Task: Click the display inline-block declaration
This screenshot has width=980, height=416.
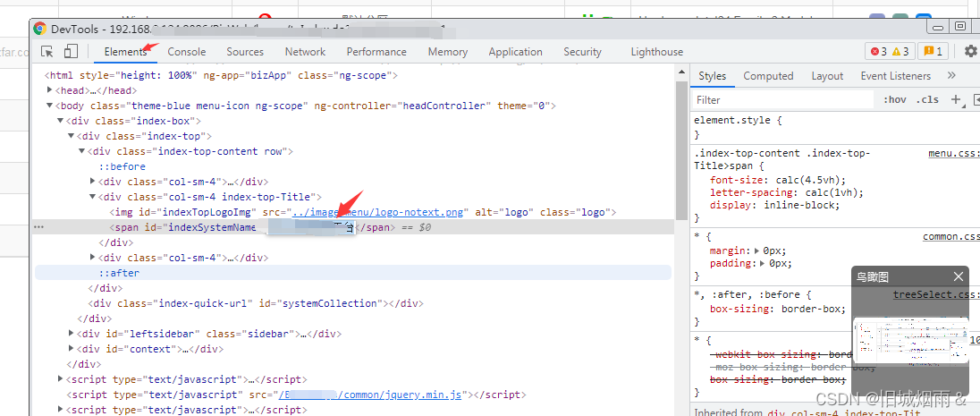Action: [775, 205]
